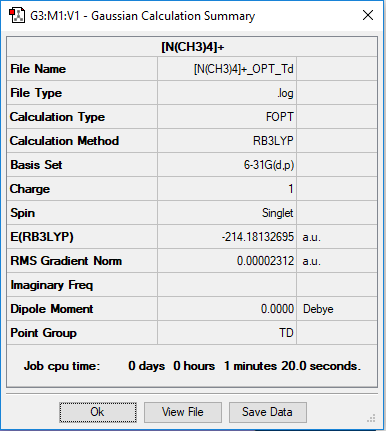Open the View File button

click(183, 412)
